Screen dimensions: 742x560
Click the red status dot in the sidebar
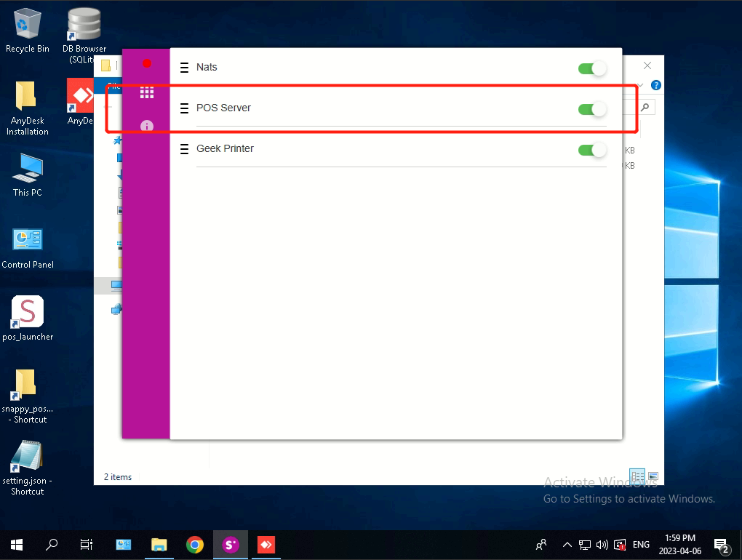click(x=147, y=64)
